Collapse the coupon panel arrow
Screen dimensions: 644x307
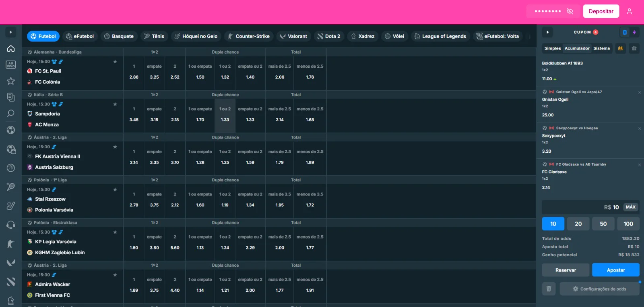tap(547, 32)
